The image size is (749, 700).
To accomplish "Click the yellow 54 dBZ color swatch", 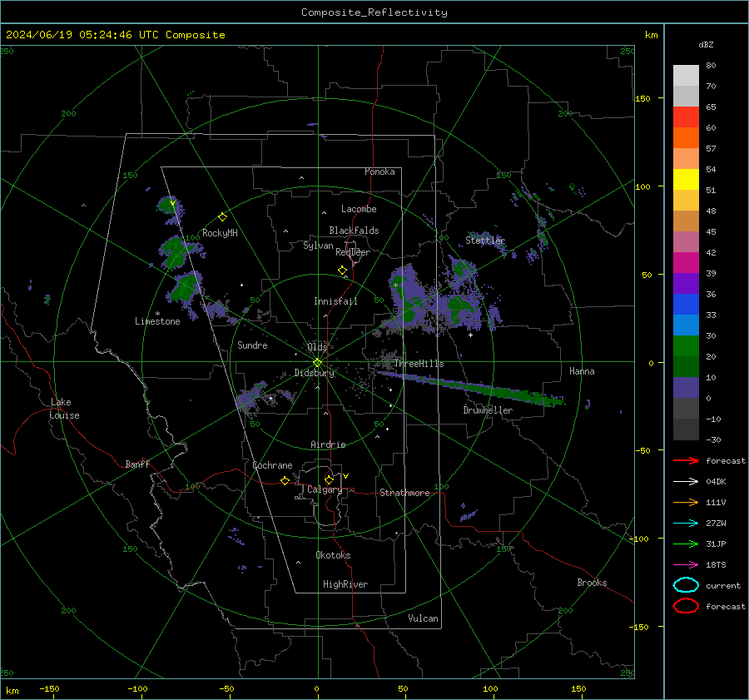I will 686,180.
